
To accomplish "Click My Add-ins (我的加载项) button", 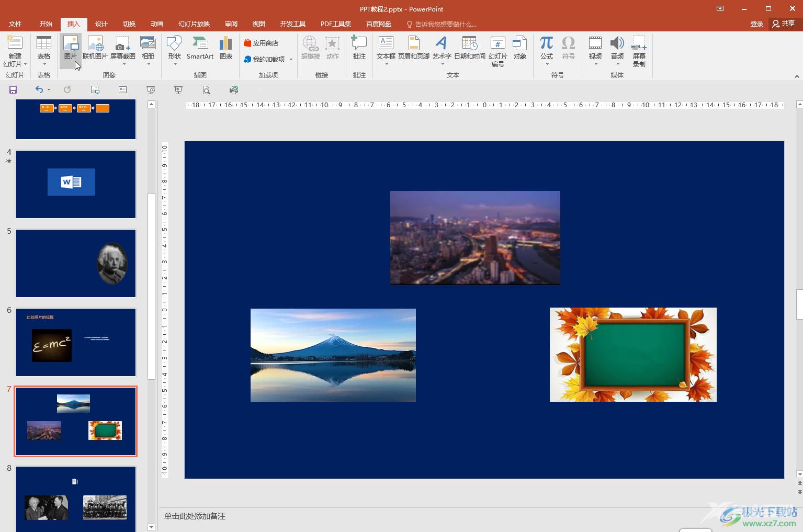I will point(265,59).
